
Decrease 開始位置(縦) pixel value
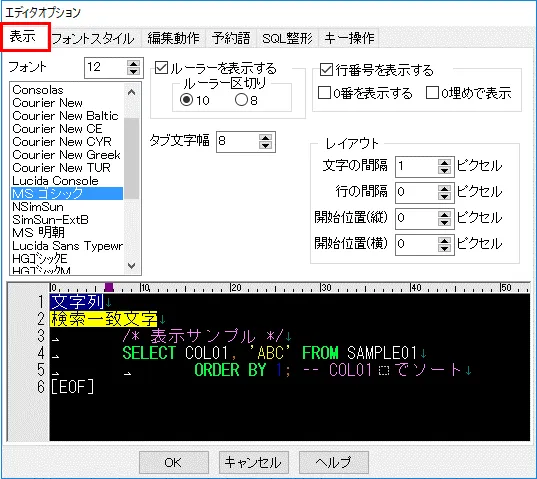click(444, 222)
